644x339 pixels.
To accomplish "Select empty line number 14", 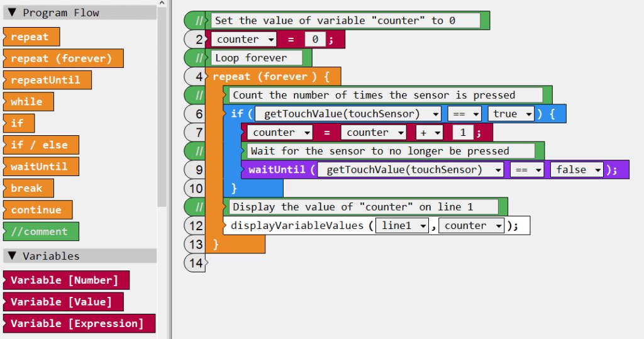I will [195, 263].
